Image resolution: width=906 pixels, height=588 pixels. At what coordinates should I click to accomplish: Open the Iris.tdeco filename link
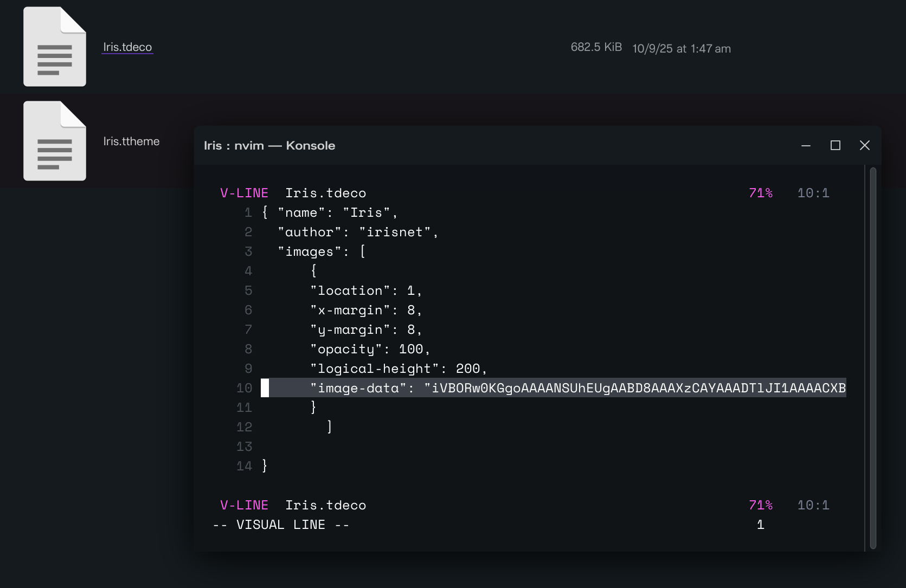pos(127,47)
